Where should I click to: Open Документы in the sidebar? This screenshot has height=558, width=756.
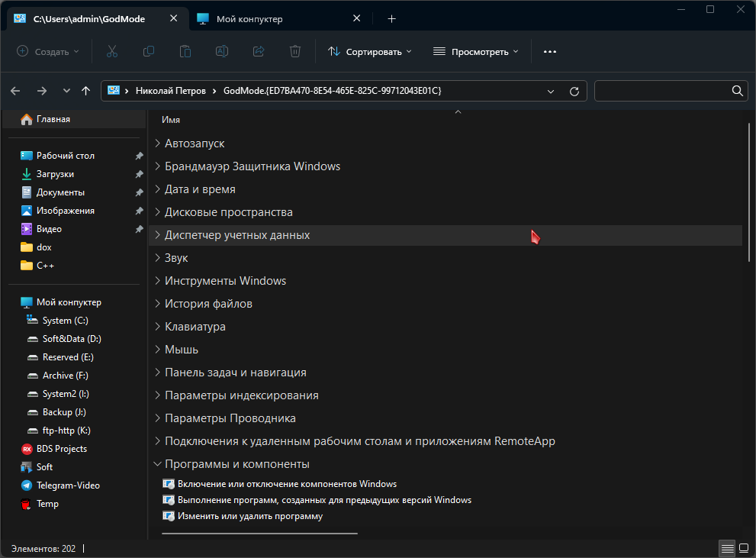pyautogui.click(x=60, y=192)
